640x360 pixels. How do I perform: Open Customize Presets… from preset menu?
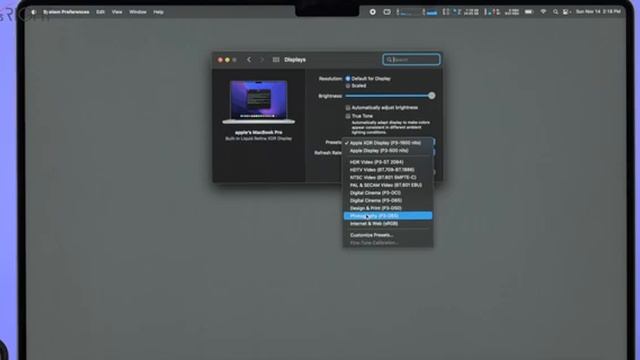click(x=388, y=235)
